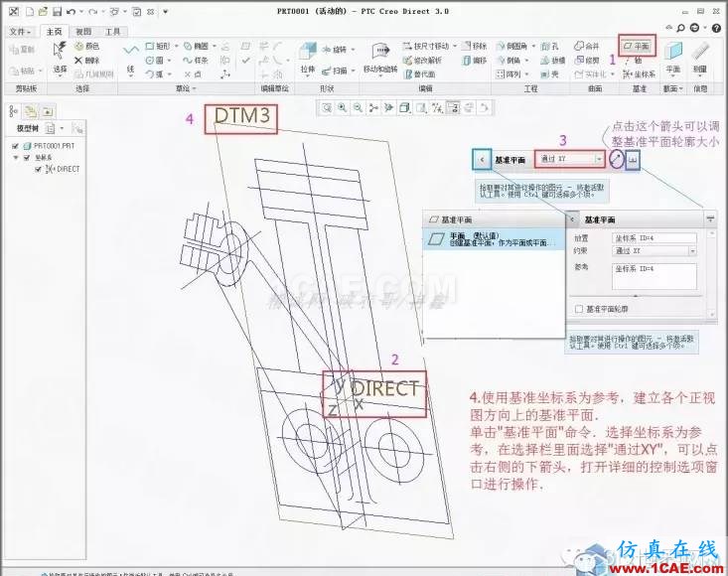Screen dimensions: 728x576
Task: Click the 合并 merge surface tool
Action: (587, 46)
